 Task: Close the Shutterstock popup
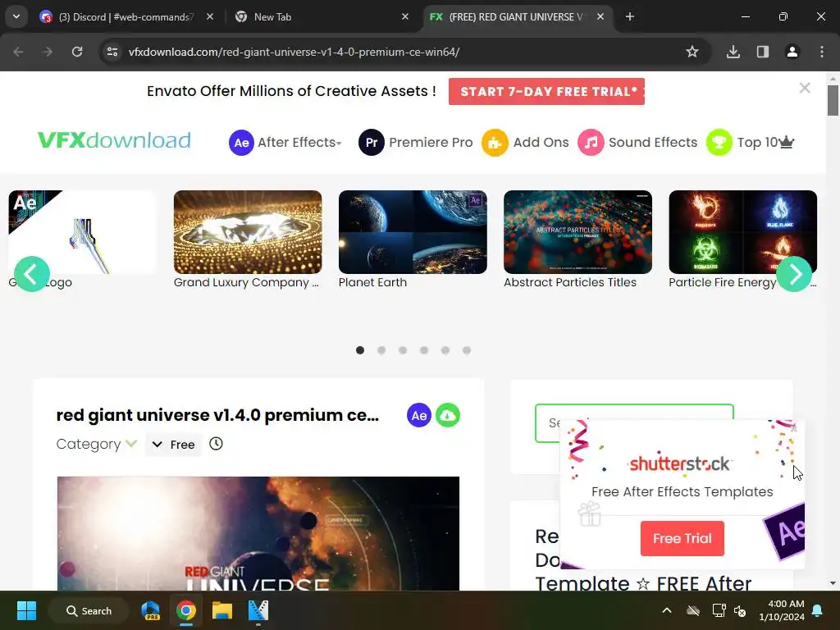[794, 428]
